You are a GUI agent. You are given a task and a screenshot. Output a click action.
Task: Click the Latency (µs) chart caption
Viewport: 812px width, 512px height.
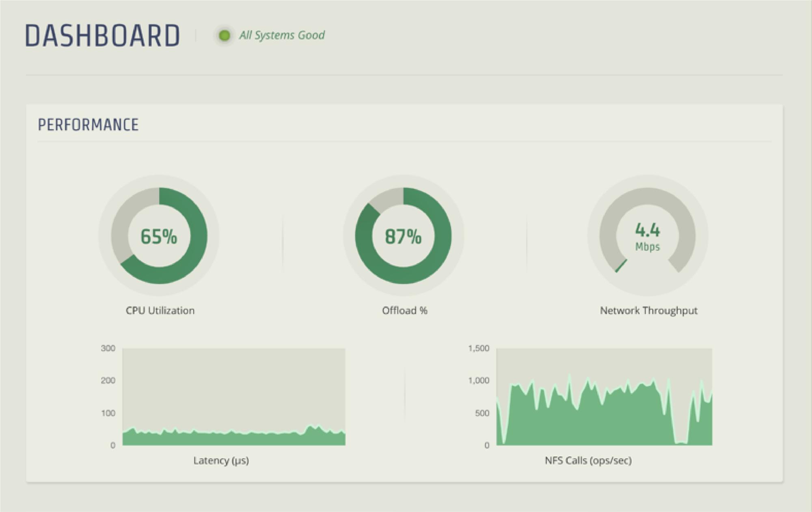point(221,460)
